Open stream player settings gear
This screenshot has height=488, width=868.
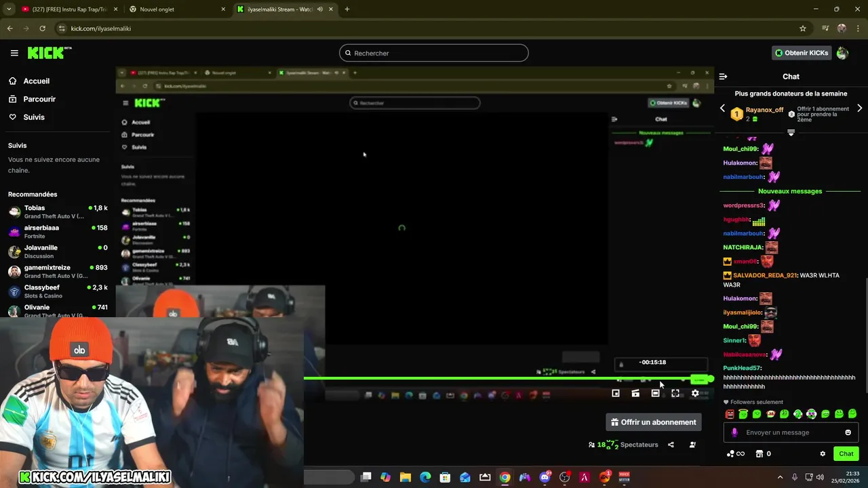coord(695,393)
